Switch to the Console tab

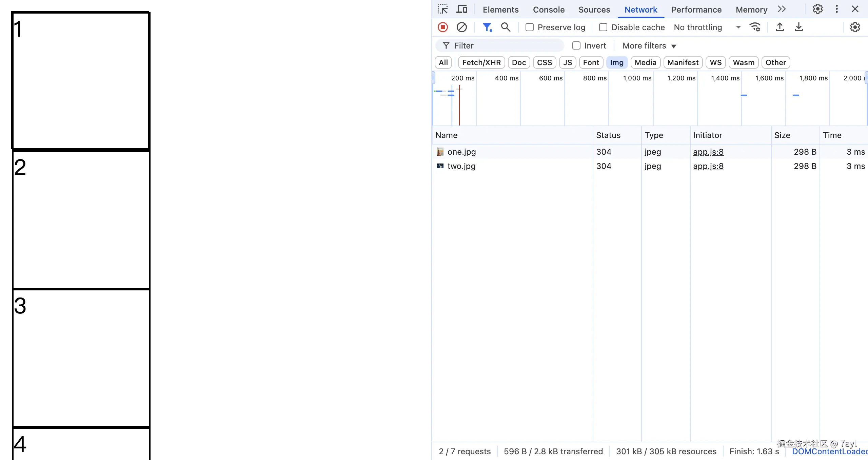(x=549, y=9)
